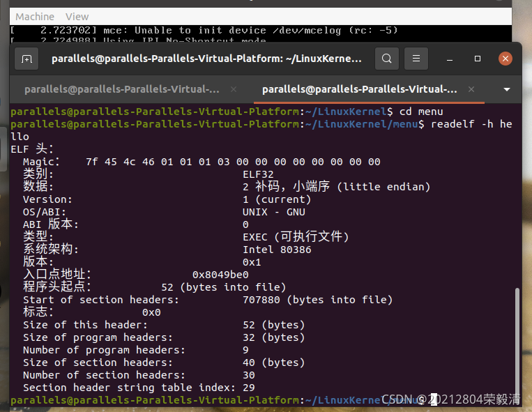Maximize the terminal window

tap(478, 59)
